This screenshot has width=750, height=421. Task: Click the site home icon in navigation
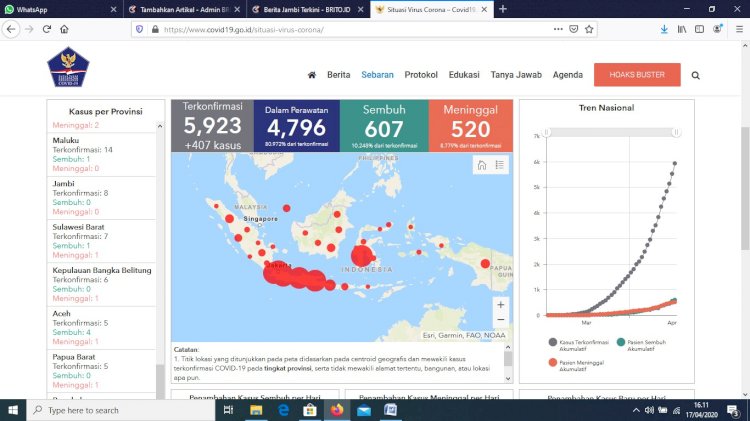pos(312,75)
